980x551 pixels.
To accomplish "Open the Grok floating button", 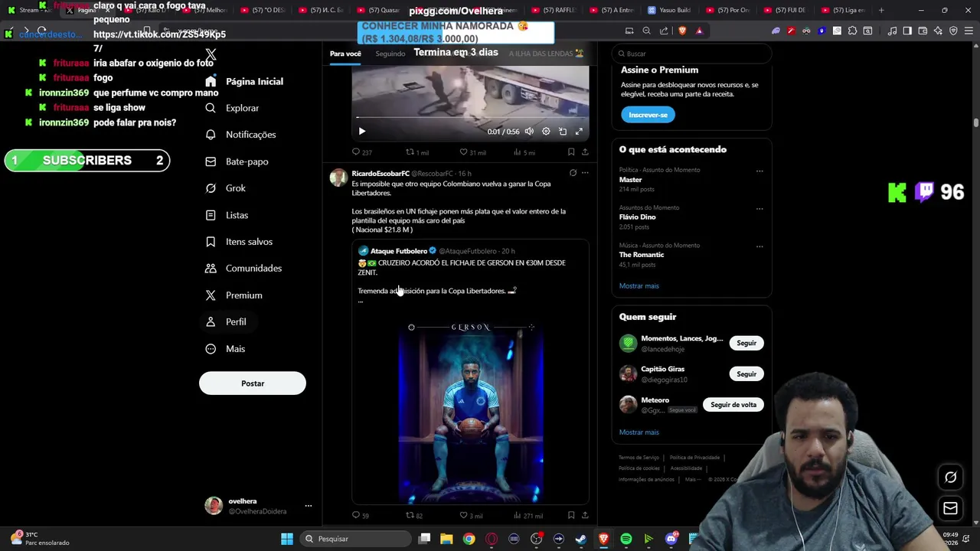I will coord(950,478).
